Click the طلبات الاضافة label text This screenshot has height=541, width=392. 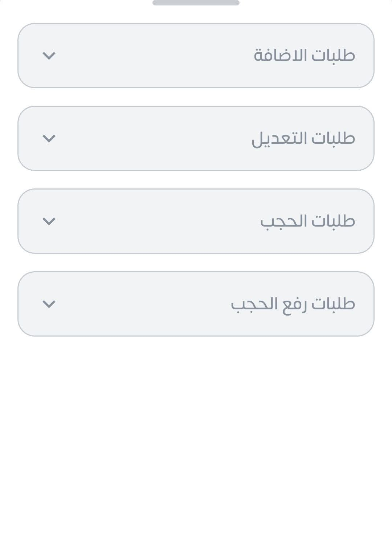(304, 56)
